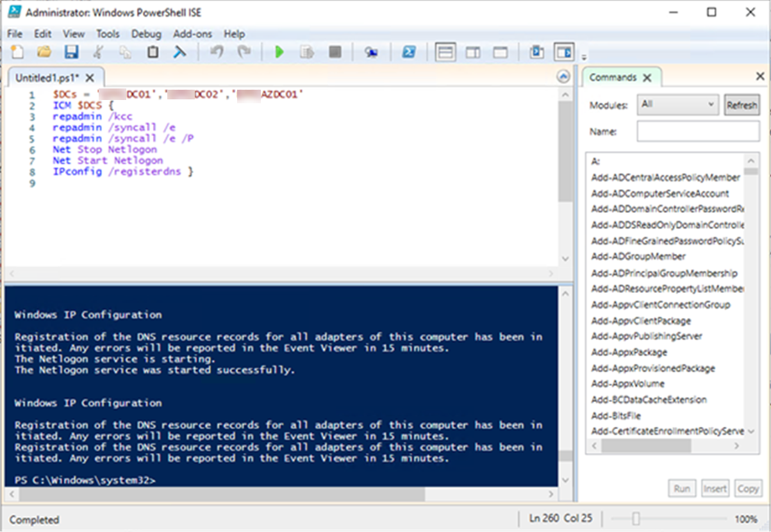Close the Commands tab with its X
771x532 pixels.
647,78
